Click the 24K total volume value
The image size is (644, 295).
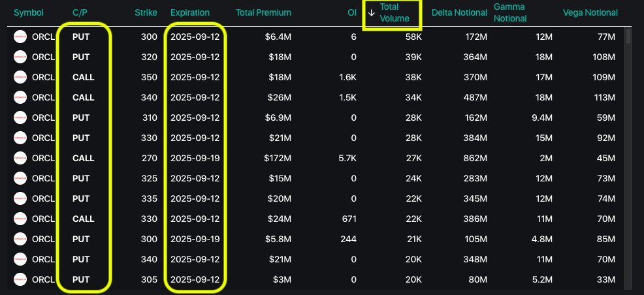[x=414, y=178]
